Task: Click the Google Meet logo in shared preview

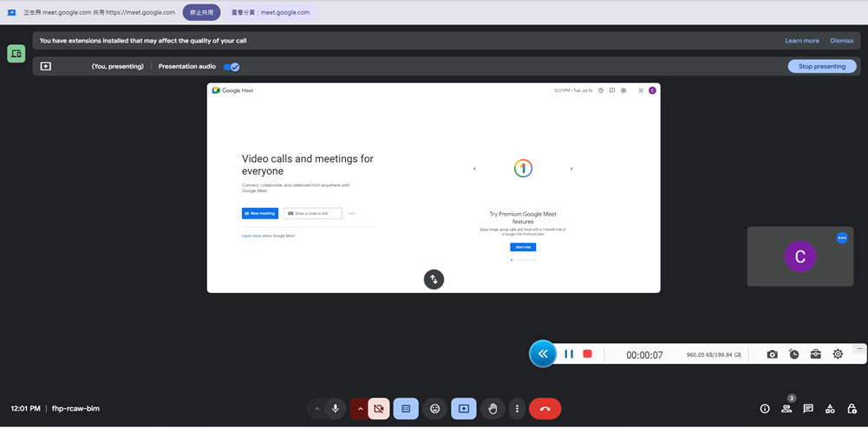Action: 233,91
